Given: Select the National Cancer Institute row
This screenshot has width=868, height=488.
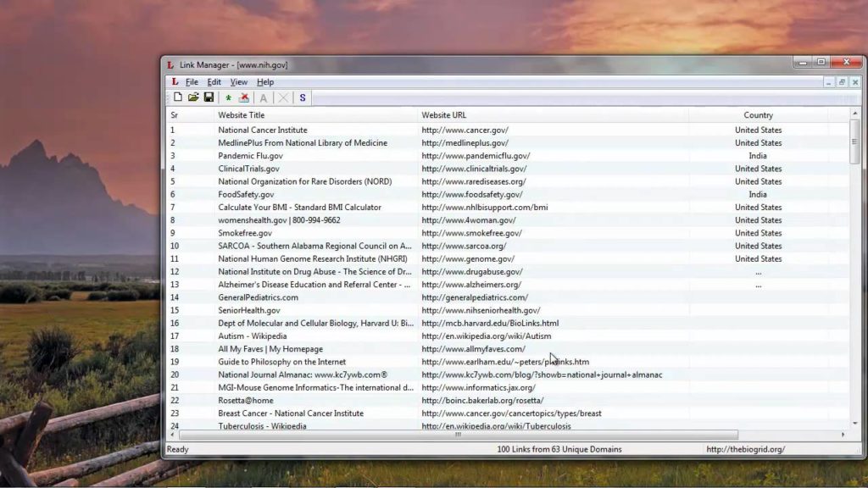Looking at the screenshot, I should point(508,130).
